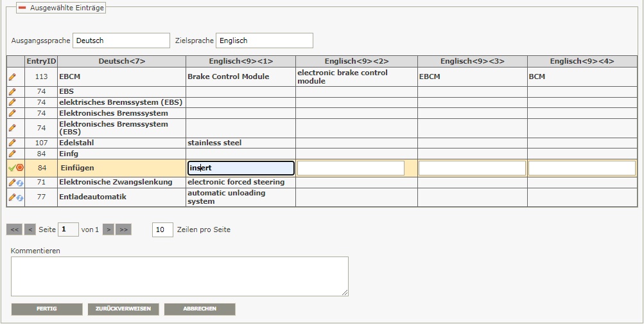Click the pencil edit icon for EBCM row
This screenshot has width=644, height=324.
pyautogui.click(x=12, y=76)
